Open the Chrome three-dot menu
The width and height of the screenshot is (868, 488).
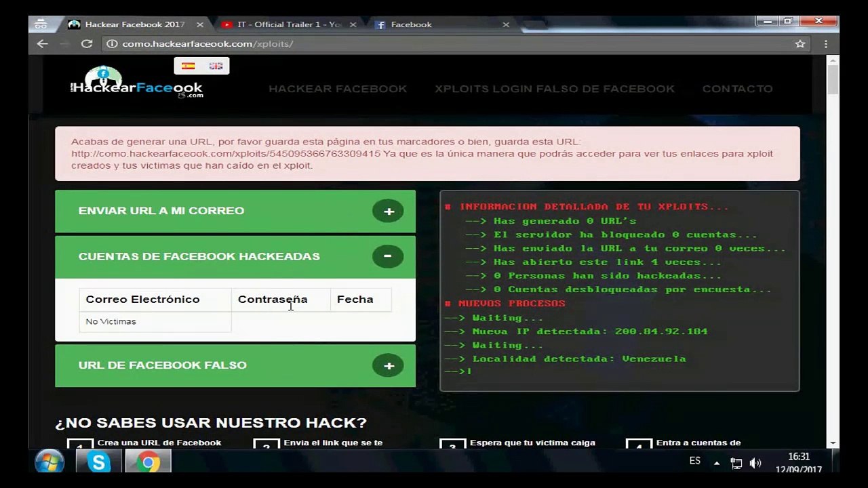tap(826, 43)
